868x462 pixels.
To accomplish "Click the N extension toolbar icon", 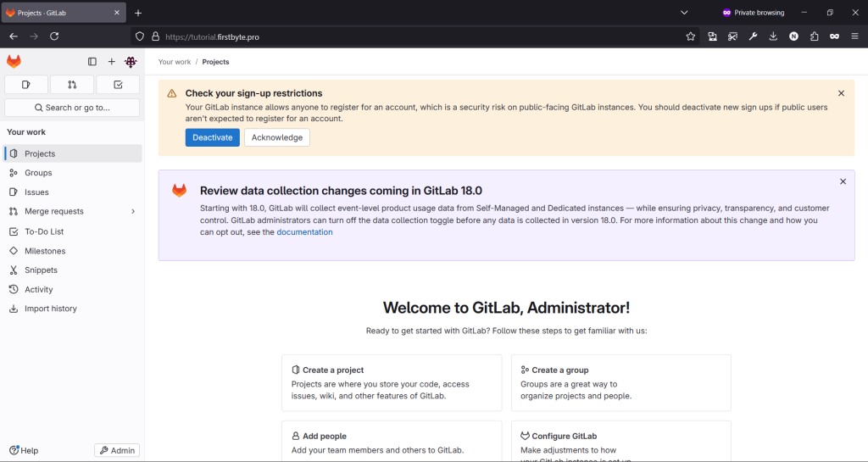I will (x=793, y=36).
